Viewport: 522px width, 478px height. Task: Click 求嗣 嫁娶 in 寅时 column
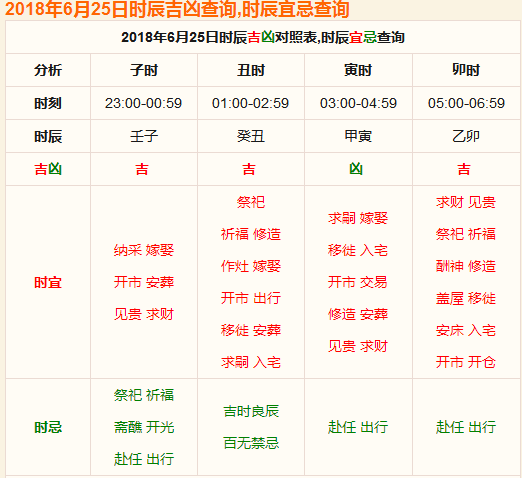[x=358, y=218]
